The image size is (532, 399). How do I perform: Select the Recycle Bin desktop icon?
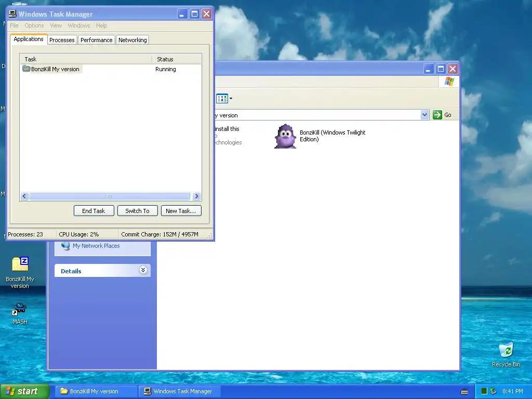click(x=506, y=354)
